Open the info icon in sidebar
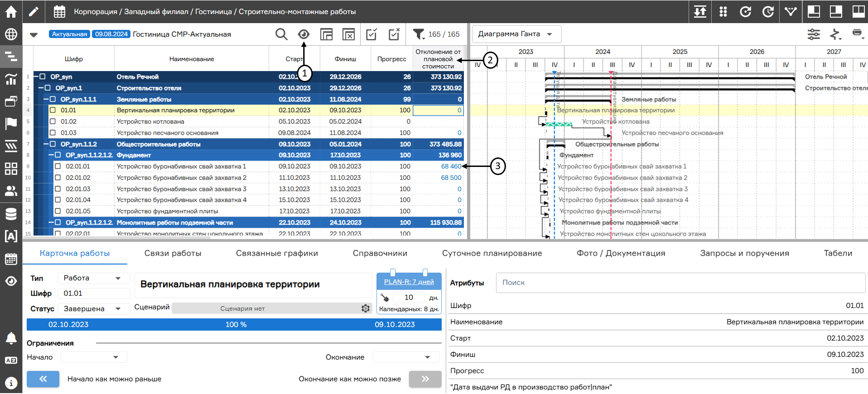 pyautogui.click(x=11, y=383)
